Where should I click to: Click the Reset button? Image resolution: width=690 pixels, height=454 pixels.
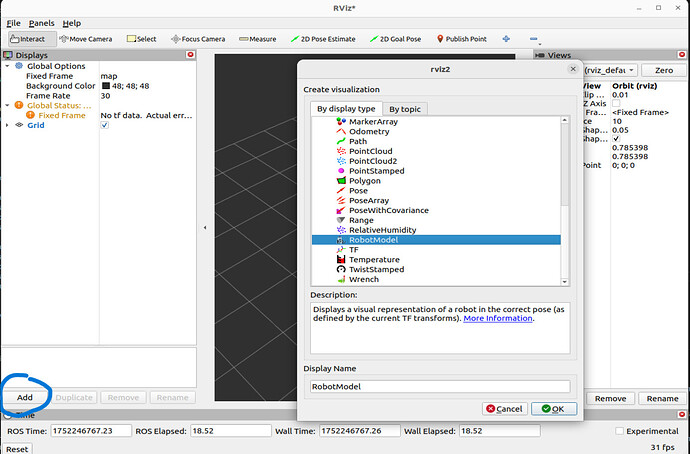click(x=17, y=449)
